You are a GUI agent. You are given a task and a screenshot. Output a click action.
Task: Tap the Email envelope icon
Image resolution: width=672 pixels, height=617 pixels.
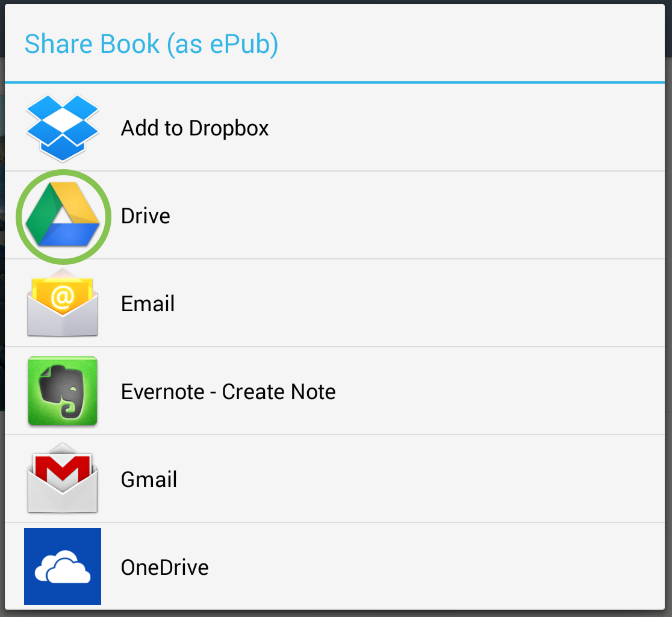(63, 303)
